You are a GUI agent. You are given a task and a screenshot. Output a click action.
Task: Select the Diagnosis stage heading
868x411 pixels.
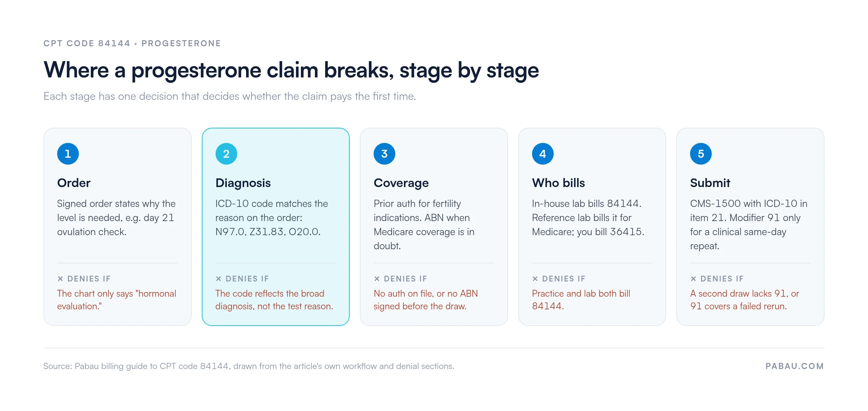point(243,183)
